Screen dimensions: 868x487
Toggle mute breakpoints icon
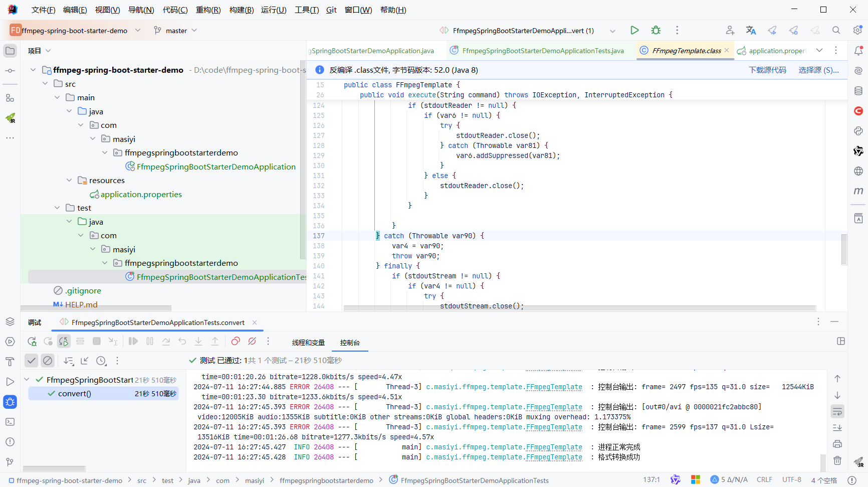(252, 341)
